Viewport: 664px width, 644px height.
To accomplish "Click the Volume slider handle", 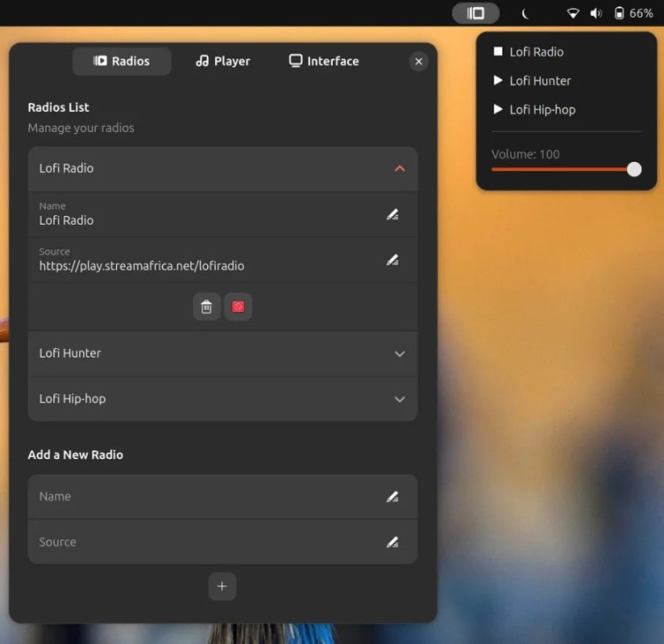I will (x=634, y=169).
